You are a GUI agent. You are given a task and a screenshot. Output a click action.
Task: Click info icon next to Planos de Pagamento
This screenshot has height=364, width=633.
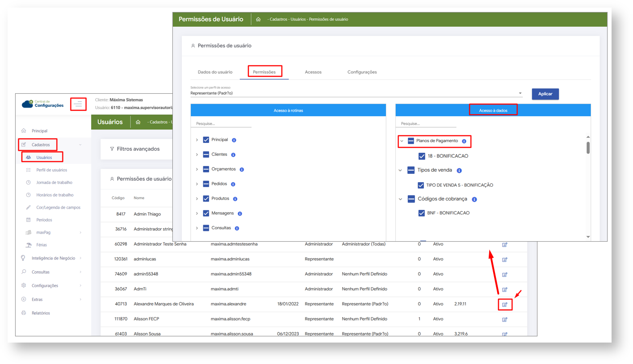pyautogui.click(x=464, y=141)
